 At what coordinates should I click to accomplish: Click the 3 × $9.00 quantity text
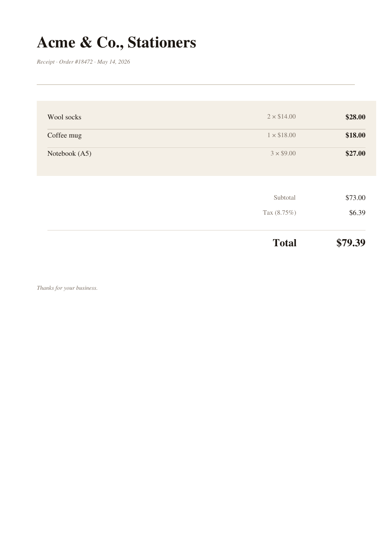coord(283,153)
